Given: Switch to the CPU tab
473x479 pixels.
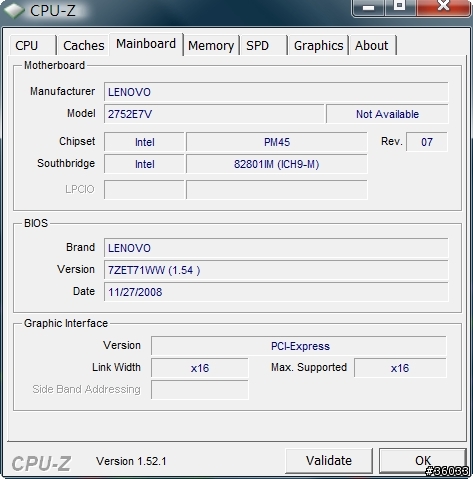Looking at the screenshot, I should 32,45.
